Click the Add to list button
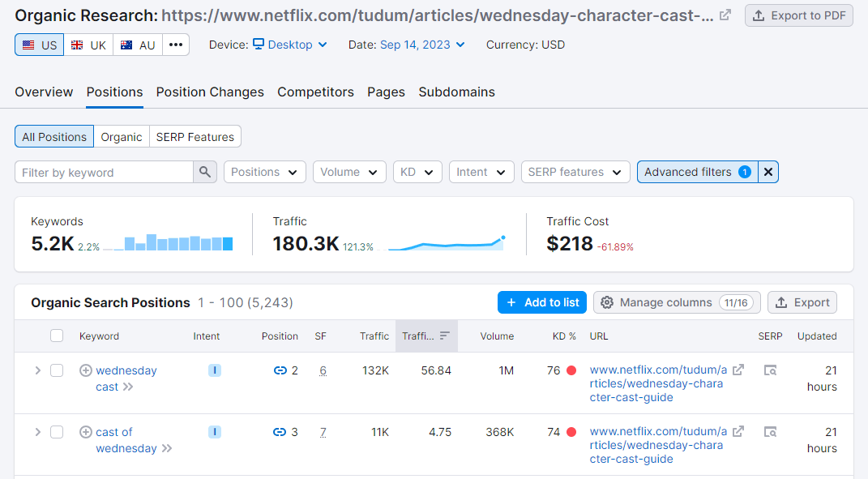 tap(542, 302)
